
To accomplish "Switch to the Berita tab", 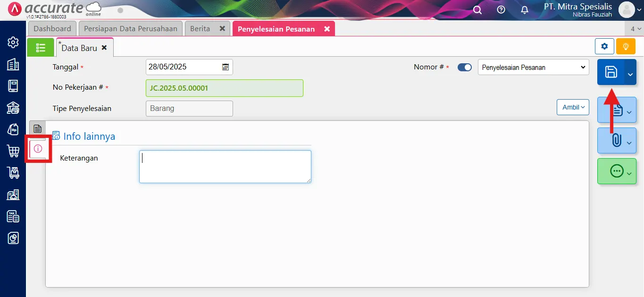I will [200, 29].
